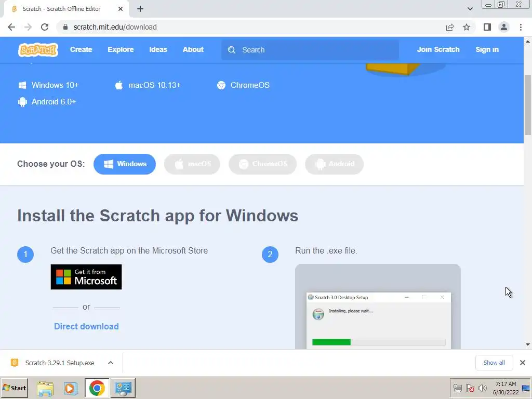Click the Chrome taskbar icon
532x399 pixels.
[x=97, y=388]
